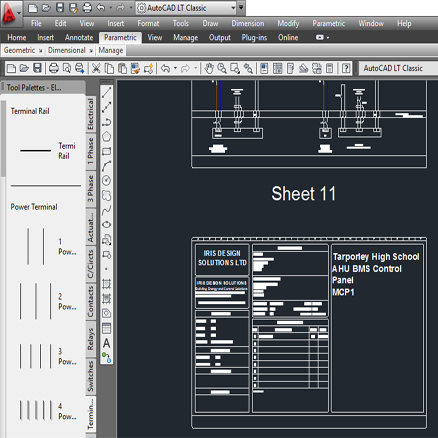Viewport: 438px width, 438px height.
Task: Activate the Pan hand tool
Action: (x=209, y=68)
